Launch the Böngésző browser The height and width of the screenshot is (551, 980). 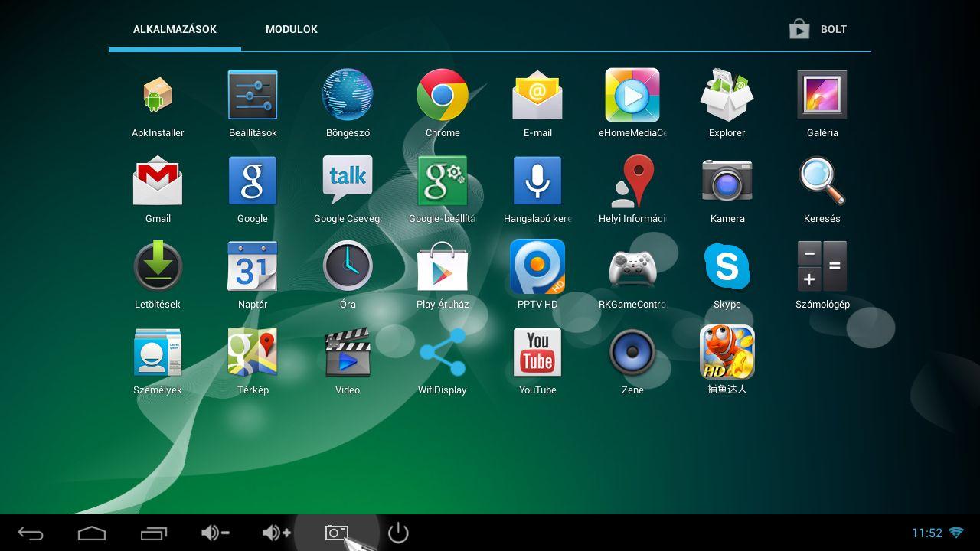(348, 96)
